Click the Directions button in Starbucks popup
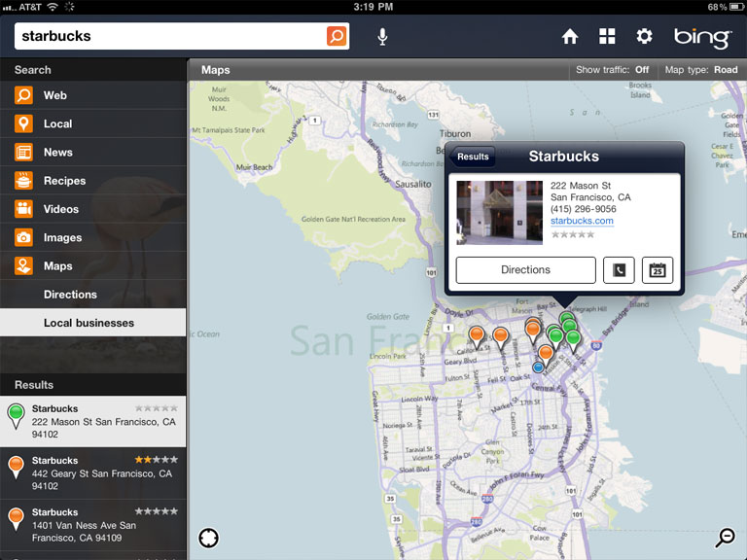 click(x=525, y=270)
